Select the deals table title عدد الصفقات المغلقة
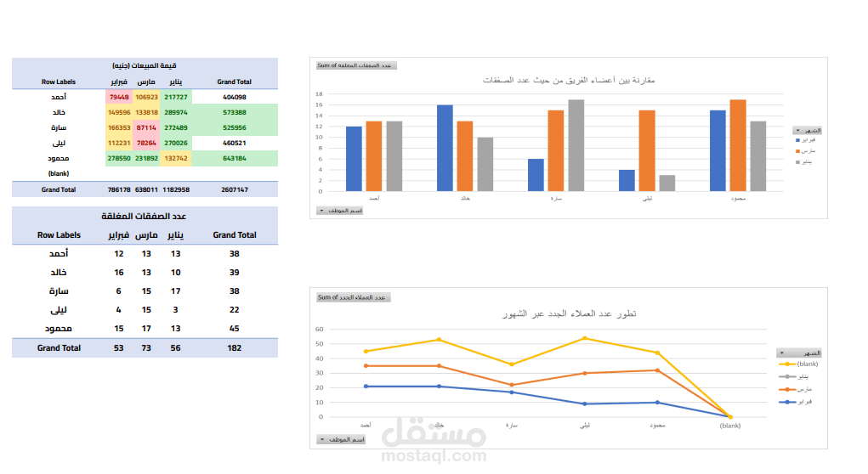 pos(144,216)
